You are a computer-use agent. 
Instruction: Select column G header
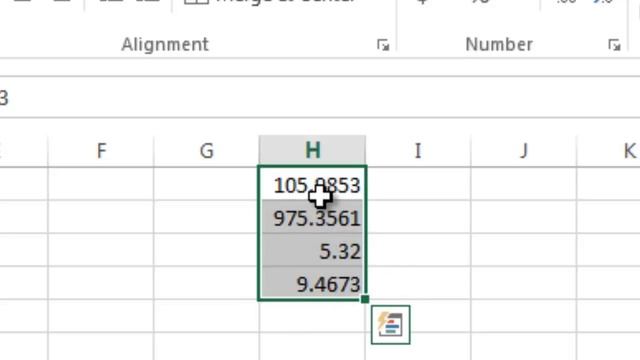click(x=207, y=151)
